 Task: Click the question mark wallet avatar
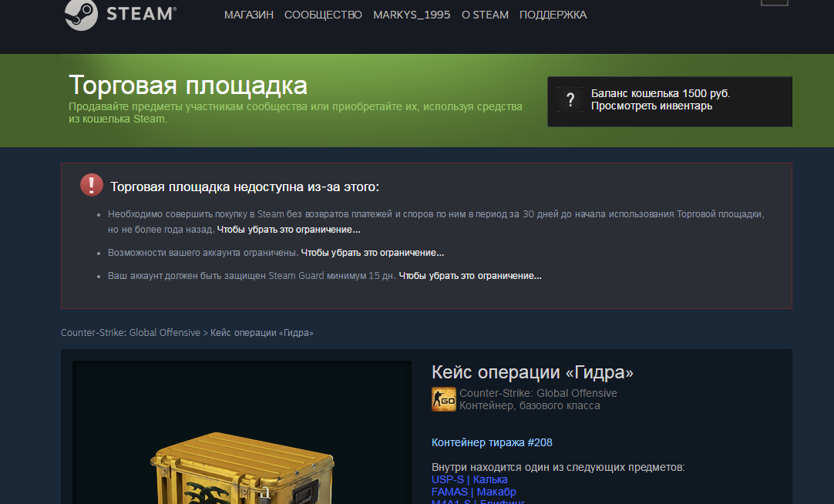[570, 99]
